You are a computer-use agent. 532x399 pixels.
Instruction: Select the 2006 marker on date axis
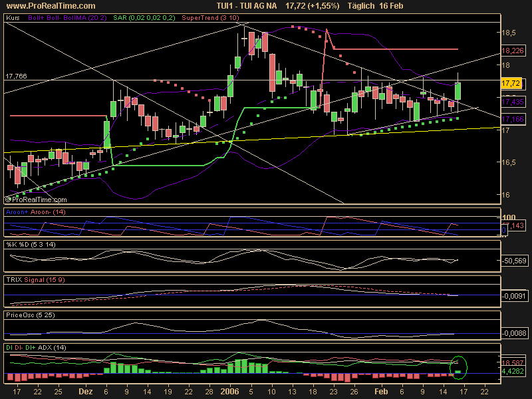click(229, 393)
